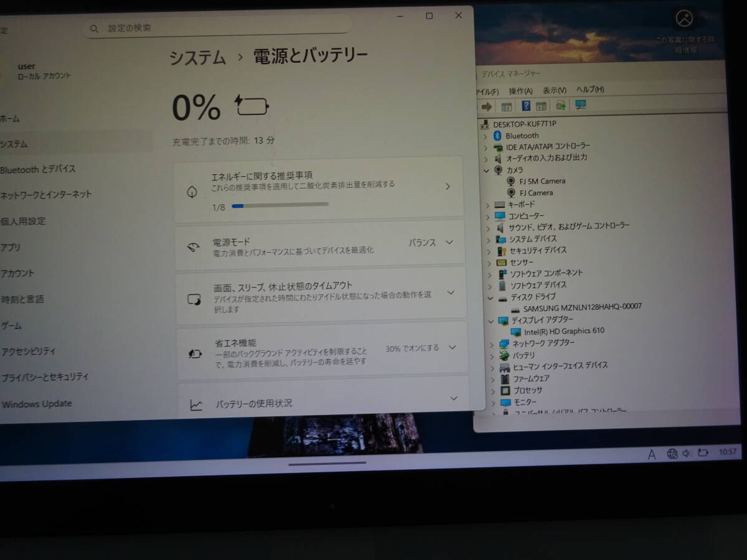The width and height of the screenshot is (747, 560).
Task: Click the show/hide console tree toolbar icon
Action: click(507, 106)
